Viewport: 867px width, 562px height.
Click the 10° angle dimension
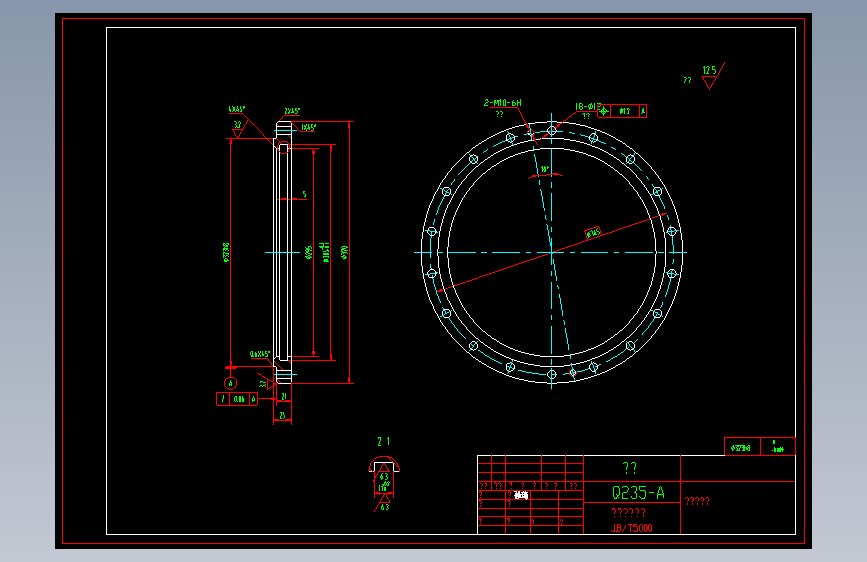[x=545, y=169]
